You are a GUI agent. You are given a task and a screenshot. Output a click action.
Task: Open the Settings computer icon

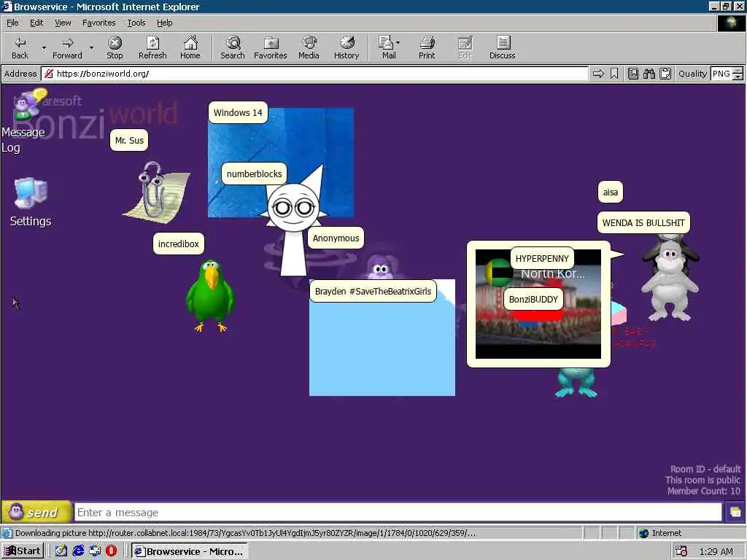pyautogui.click(x=31, y=202)
